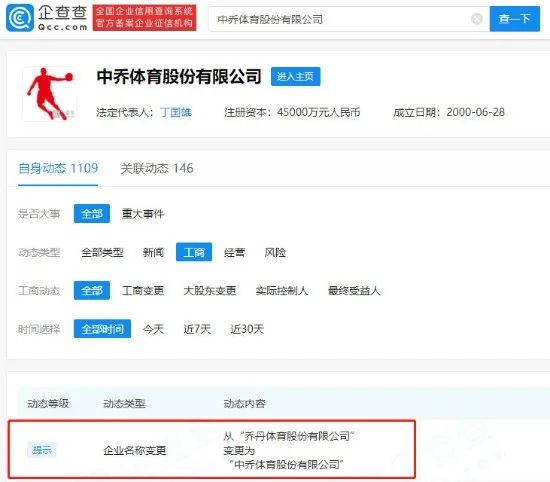
Task: Select the 重大事件 filter
Action: (x=143, y=214)
